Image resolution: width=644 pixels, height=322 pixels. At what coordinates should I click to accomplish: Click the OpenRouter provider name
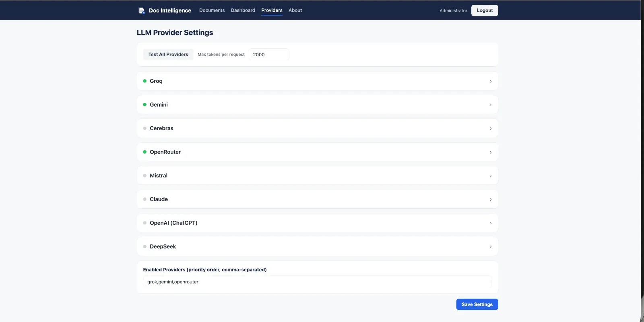click(165, 152)
